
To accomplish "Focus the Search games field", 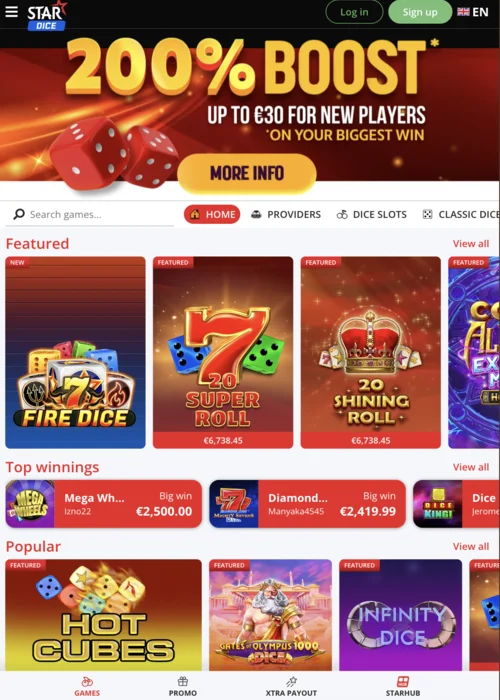I will pos(90,215).
